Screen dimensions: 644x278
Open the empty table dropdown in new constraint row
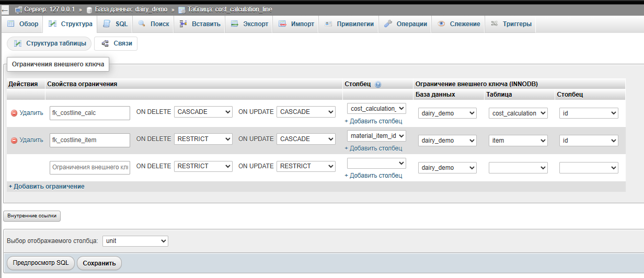517,168
